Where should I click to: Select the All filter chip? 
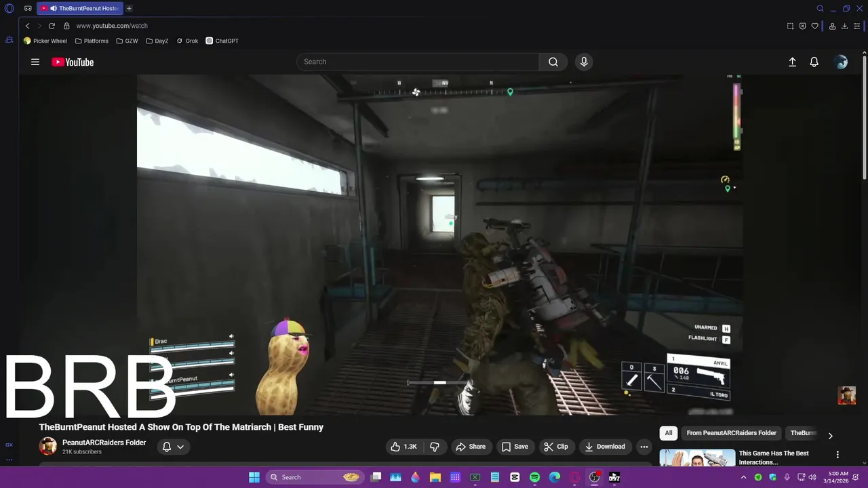[x=668, y=433]
